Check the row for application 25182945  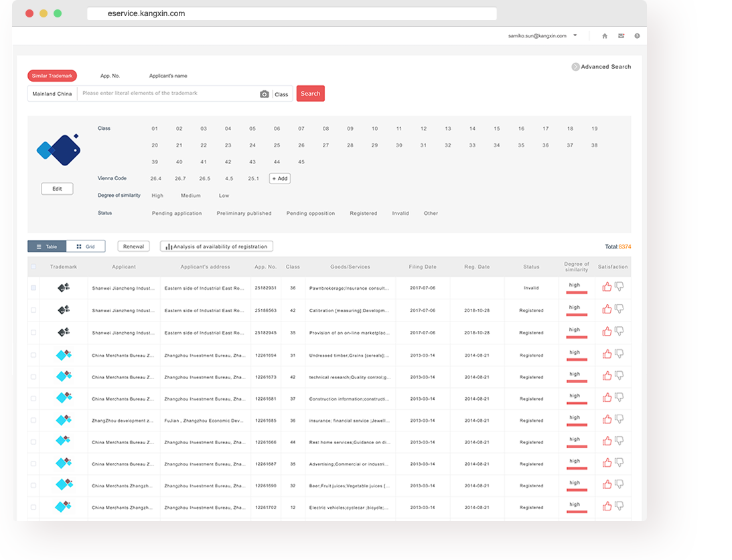pyautogui.click(x=33, y=332)
